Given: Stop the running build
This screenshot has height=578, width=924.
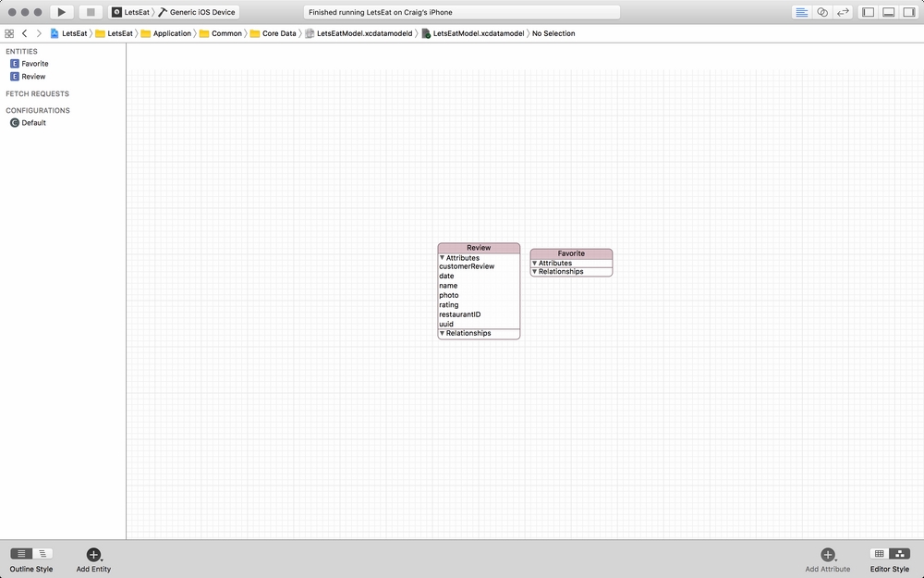Looking at the screenshot, I should pyautogui.click(x=91, y=12).
